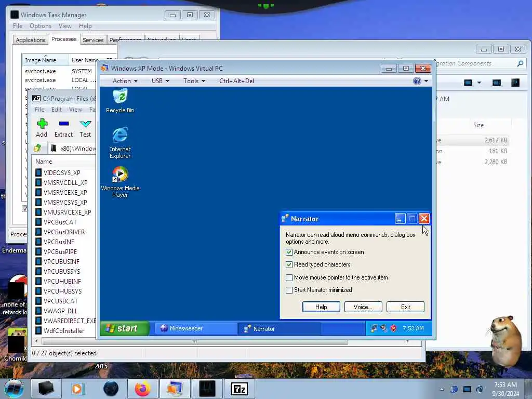Expand the help dropdown arrow in Virtual PC

click(426, 81)
